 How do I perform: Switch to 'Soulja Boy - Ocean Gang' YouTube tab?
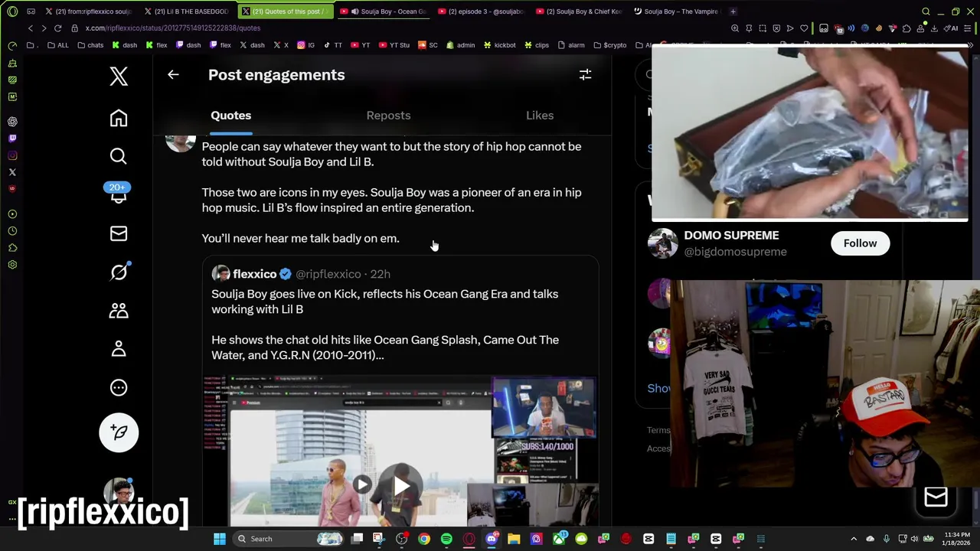coord(383,11)
